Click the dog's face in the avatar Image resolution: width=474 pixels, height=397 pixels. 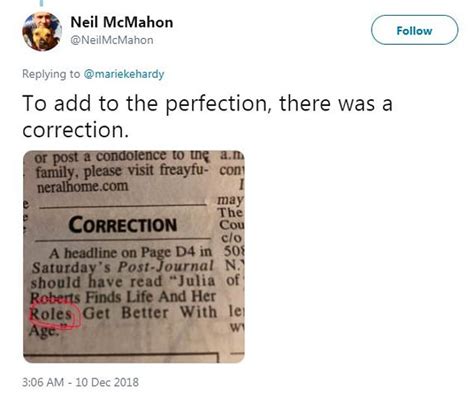pyautogui.click(x=41, y=37)
